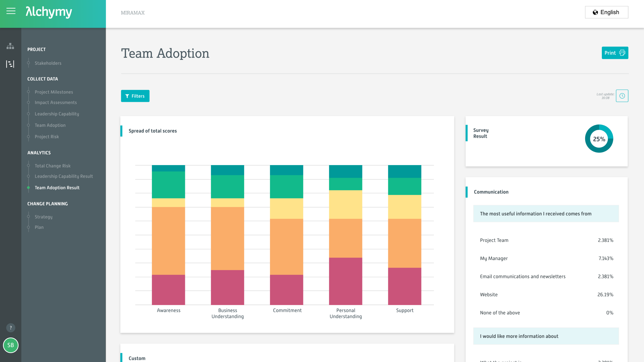Select Team Adoption under Collect Data
The width and height of the screenshot is (644, 362).
(x=50, y=125)
